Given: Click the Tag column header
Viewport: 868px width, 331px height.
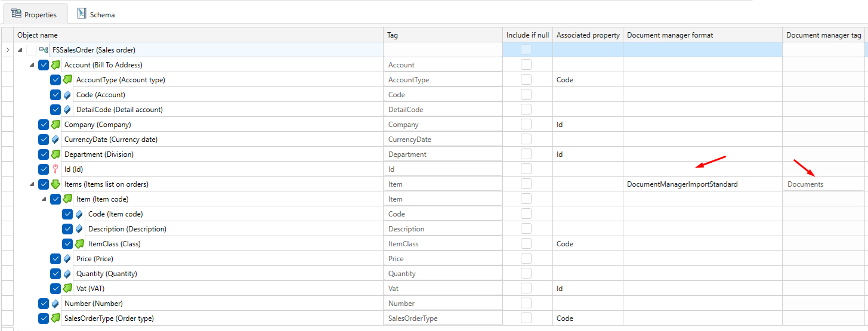Looking at the screenshot, I should 443,35.
